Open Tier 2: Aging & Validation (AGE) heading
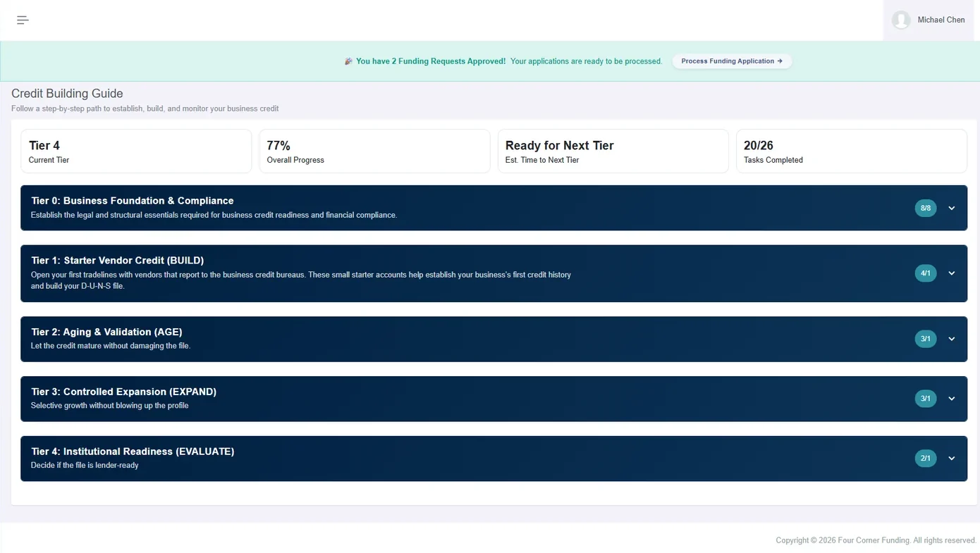 [106, 332]
